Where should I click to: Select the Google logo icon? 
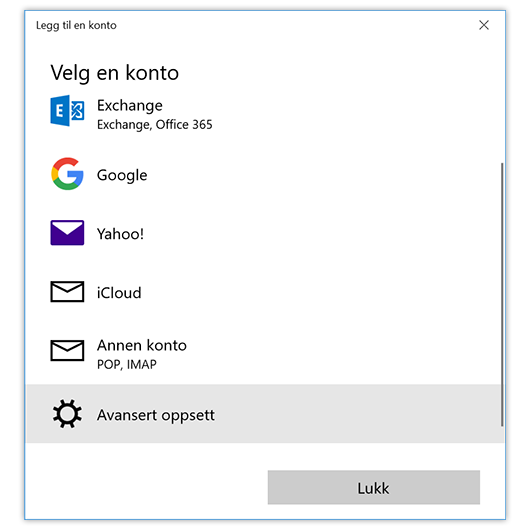tap(67, 174)
